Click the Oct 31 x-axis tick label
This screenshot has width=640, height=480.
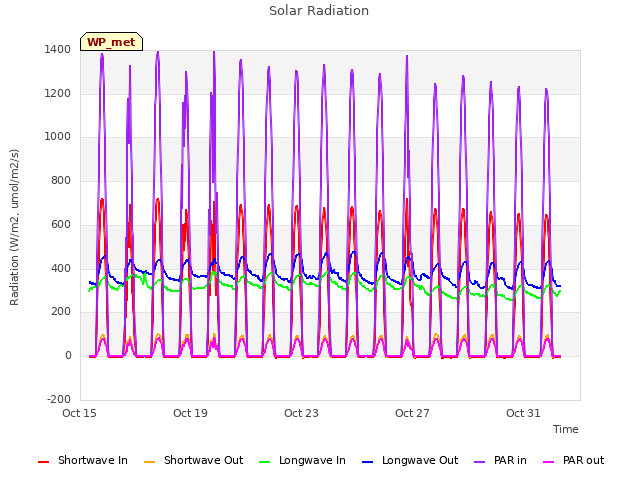coord(523,413)
